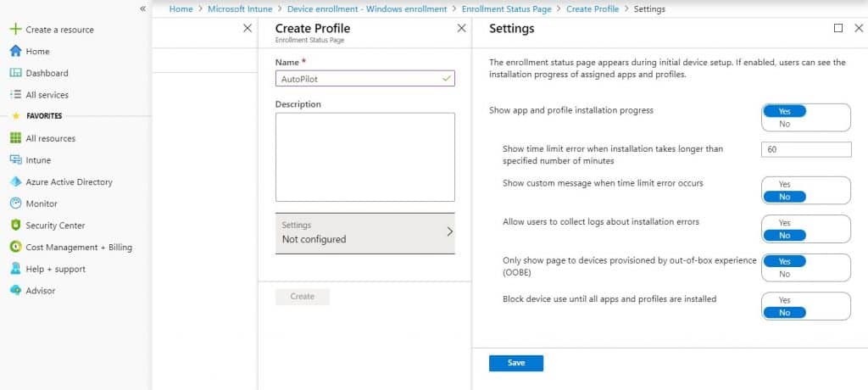Click the Monitor gauge icon
The width and height of the screenshot is (868, 390).
(x=15, y=203)
